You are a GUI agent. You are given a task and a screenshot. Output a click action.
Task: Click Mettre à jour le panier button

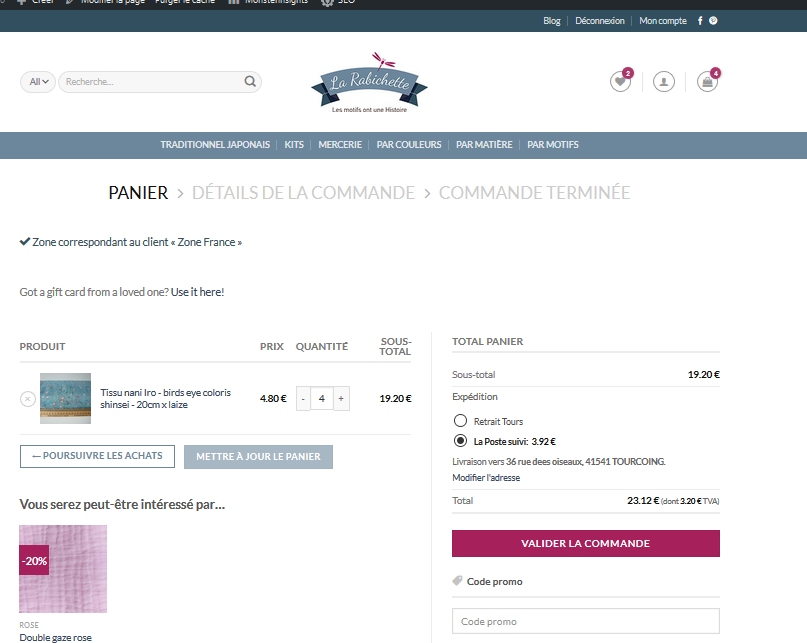click(x=258, y=457)
